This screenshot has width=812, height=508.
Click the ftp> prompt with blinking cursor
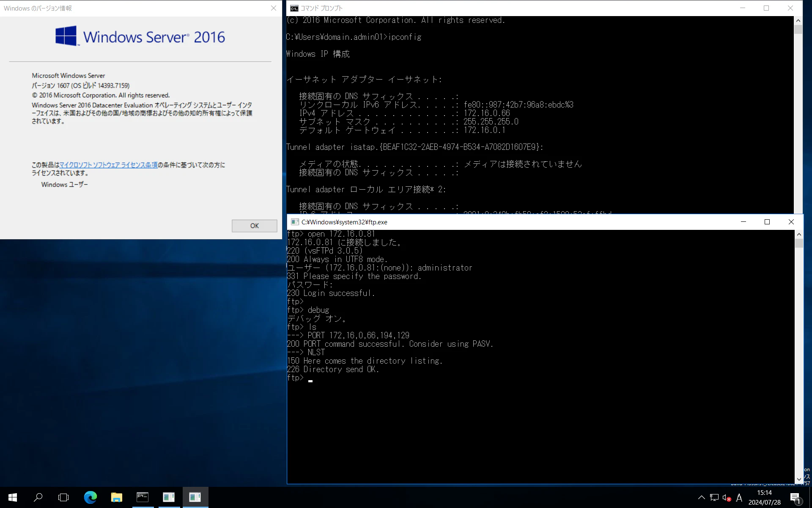click(300, 378)
